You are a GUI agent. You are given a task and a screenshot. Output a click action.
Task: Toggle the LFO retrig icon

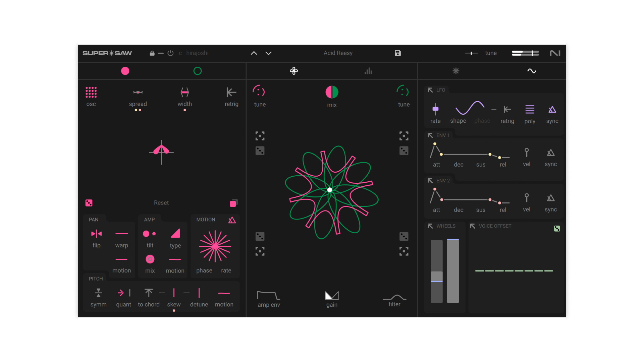point(507,109)
